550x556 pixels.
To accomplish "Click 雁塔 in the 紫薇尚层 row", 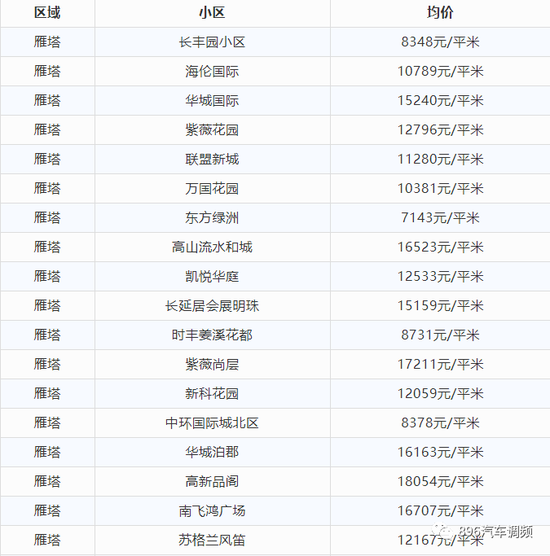I will coord(47,365).
